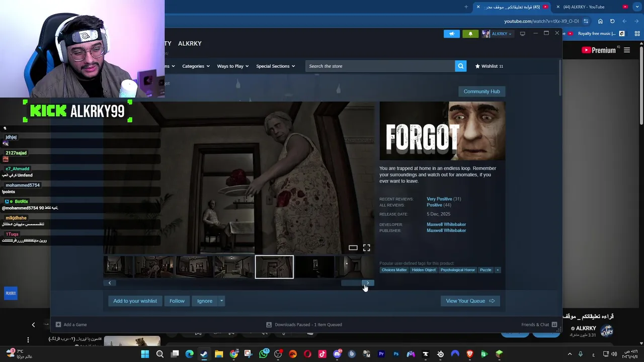644x362 pixels.
Task: Click the Steam store page vertical scrollbar
Action: 560,78
